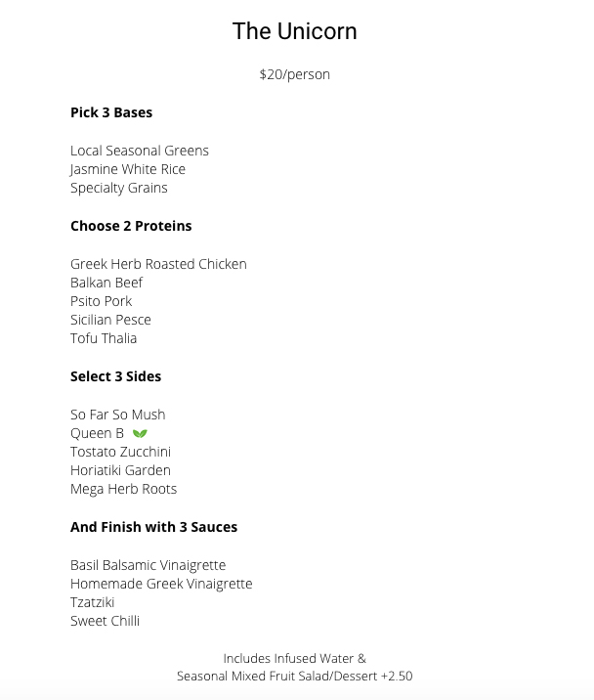Select Local Seasonal Greens base
The height and width of the screenshot is (700, 594).
pyautogui.click(x=140, y=151)
